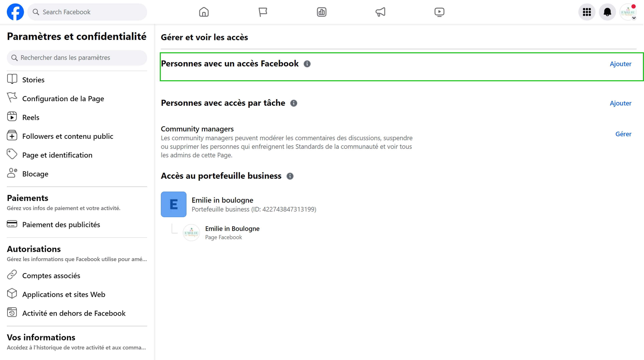Viewport: 644px width, 360px height.
Task: Open the apps grid menu icon
Action: [x=587, y=12]
